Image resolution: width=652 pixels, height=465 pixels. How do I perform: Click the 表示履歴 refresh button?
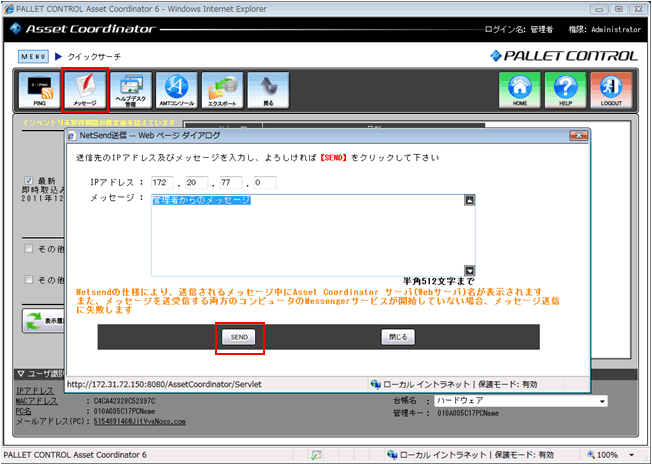pos(44,321)
